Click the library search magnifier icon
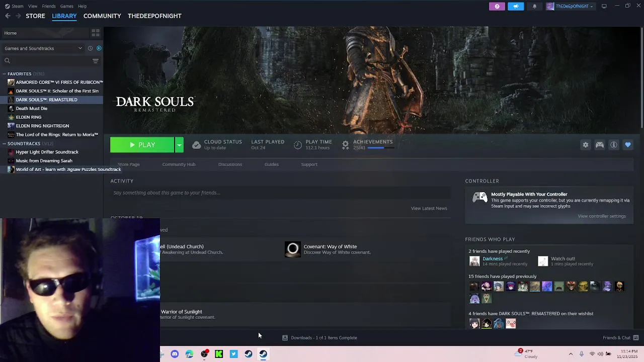The image size is (644, 362). pyautogui.click(x=7, y=61)
